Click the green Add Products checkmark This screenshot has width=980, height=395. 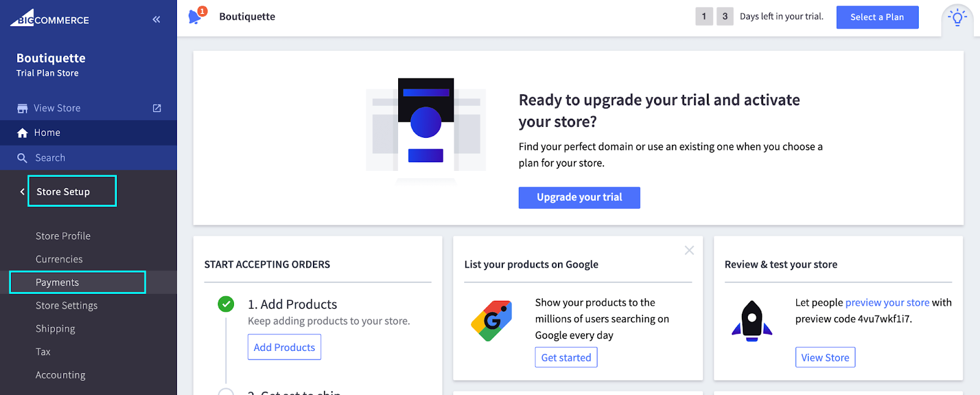pyautogui.click(x=226, y=304)
